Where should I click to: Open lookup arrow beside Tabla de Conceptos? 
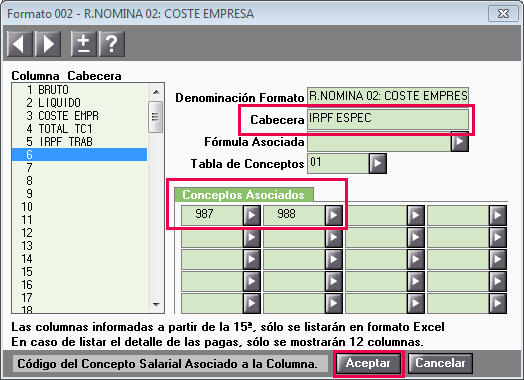click(378, 163)
